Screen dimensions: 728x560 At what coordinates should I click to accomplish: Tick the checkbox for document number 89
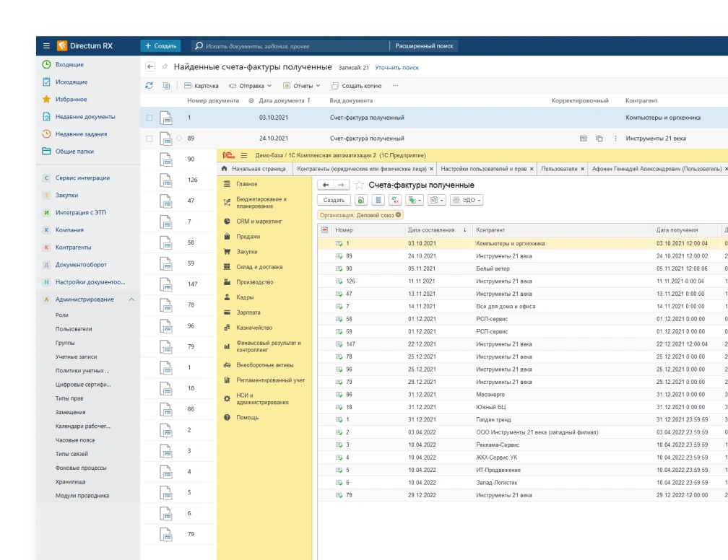[149, 139]
